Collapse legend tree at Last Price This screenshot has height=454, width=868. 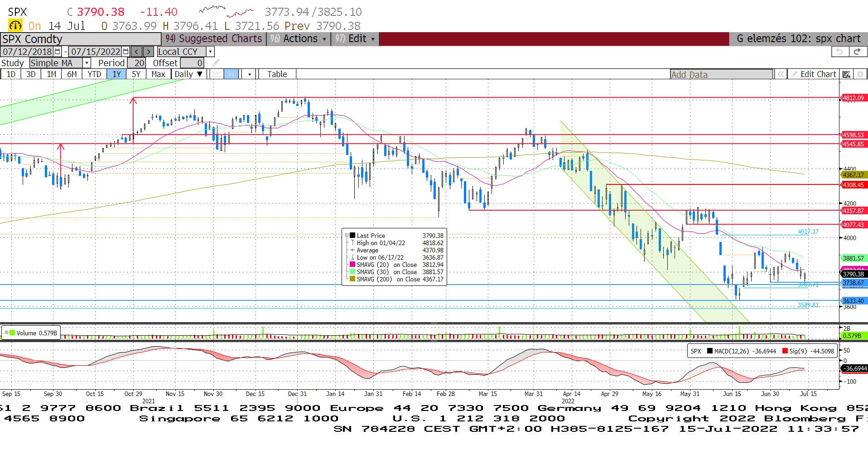pos(347,236)
